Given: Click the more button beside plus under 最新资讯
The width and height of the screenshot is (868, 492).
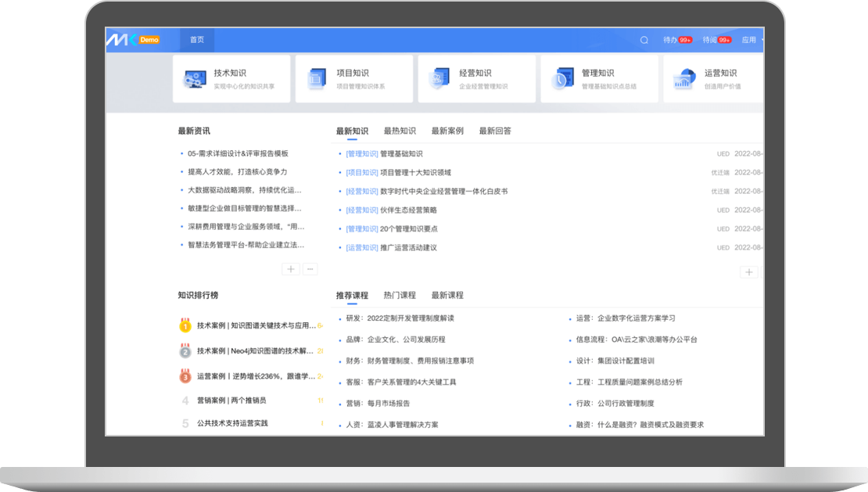Looking at the screenshot, I should pos(310,269).
